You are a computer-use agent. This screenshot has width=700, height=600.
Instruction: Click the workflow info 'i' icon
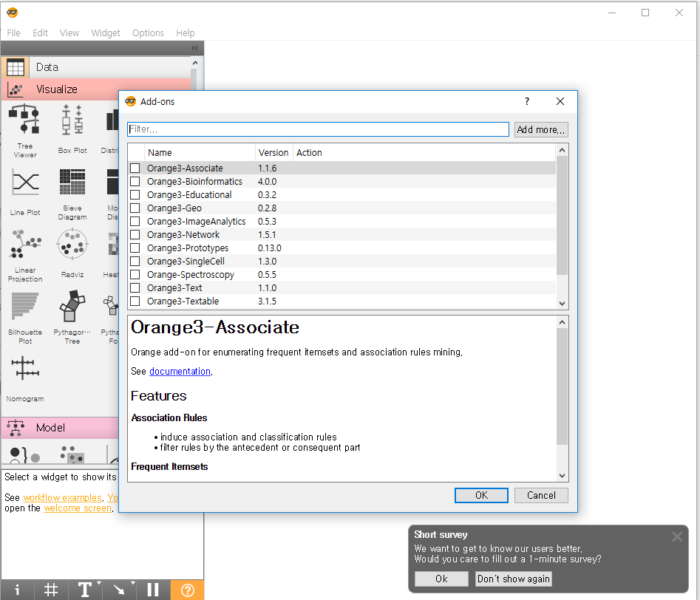click(17, 590)
